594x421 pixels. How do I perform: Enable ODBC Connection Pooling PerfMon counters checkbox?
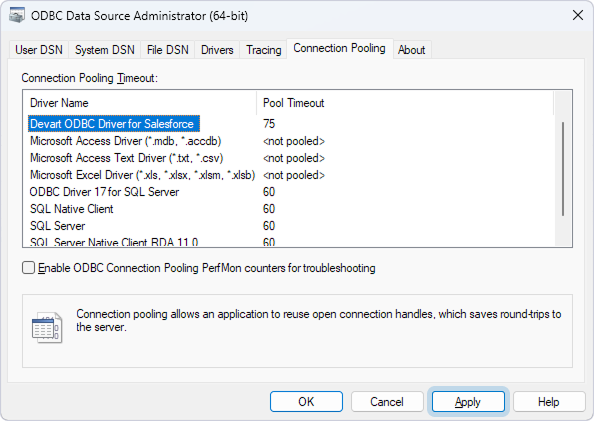point(28,268)
